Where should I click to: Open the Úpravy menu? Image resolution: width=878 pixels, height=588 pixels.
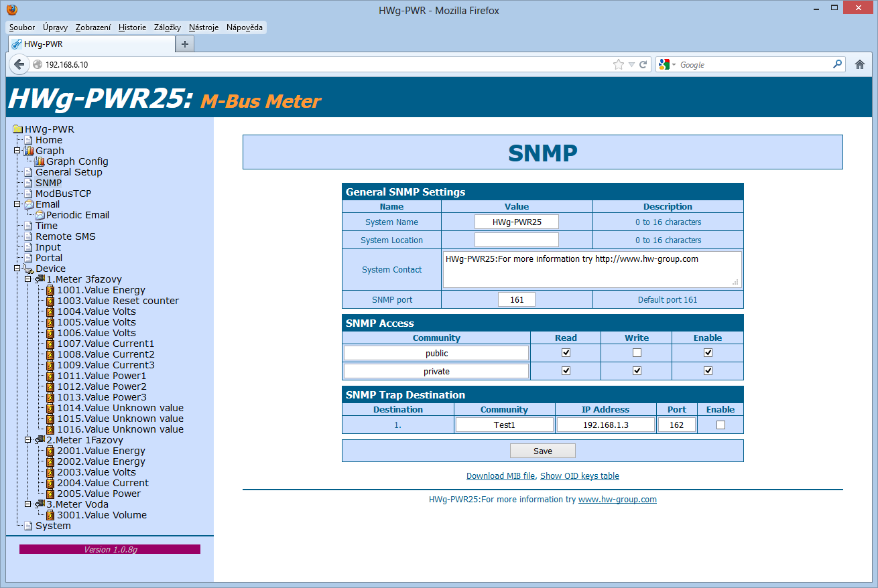pos(55,27)
